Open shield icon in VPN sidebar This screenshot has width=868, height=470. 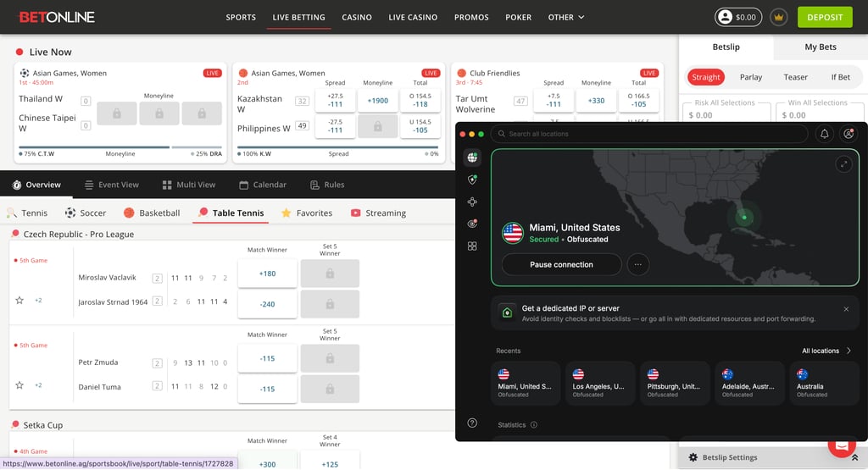pyautogui.click(x=472, y=180)
